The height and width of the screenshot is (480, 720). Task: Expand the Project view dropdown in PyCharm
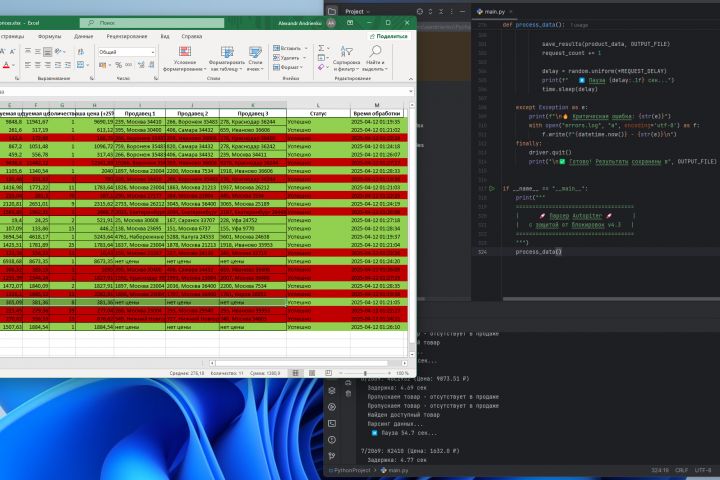click(358, 12)
